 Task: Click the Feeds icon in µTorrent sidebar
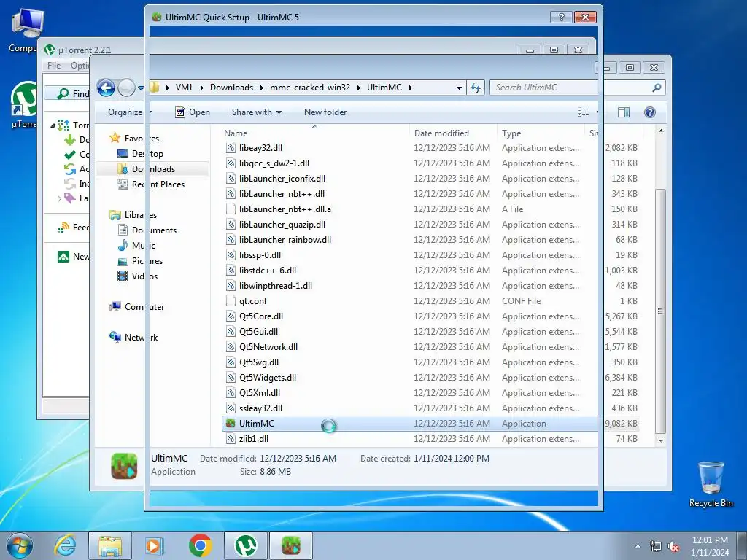pos(63,227)
